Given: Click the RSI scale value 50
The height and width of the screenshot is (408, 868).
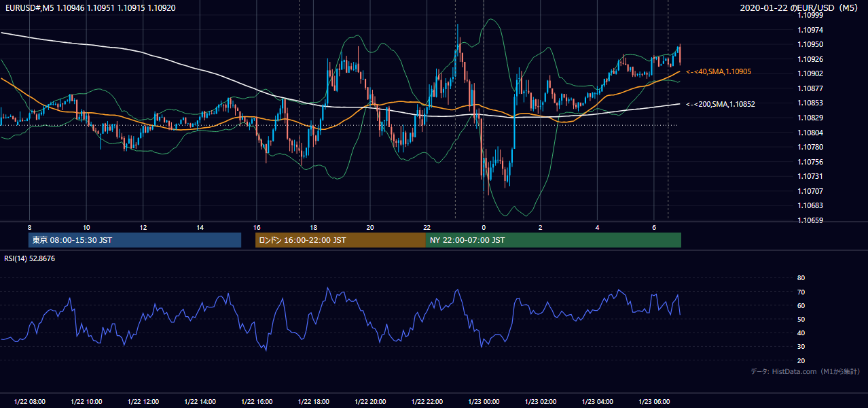Looking at the screenshot, I should tap(801, 319).
